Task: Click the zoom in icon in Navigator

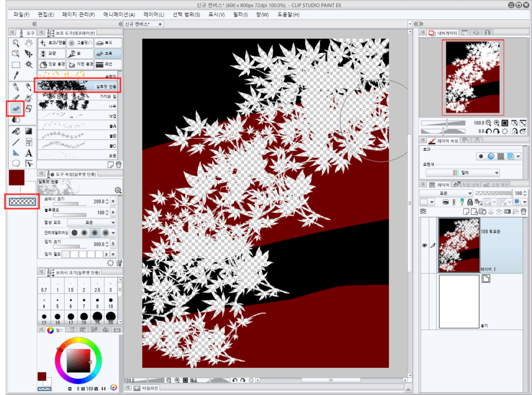Action: click(x=497, y=123)
